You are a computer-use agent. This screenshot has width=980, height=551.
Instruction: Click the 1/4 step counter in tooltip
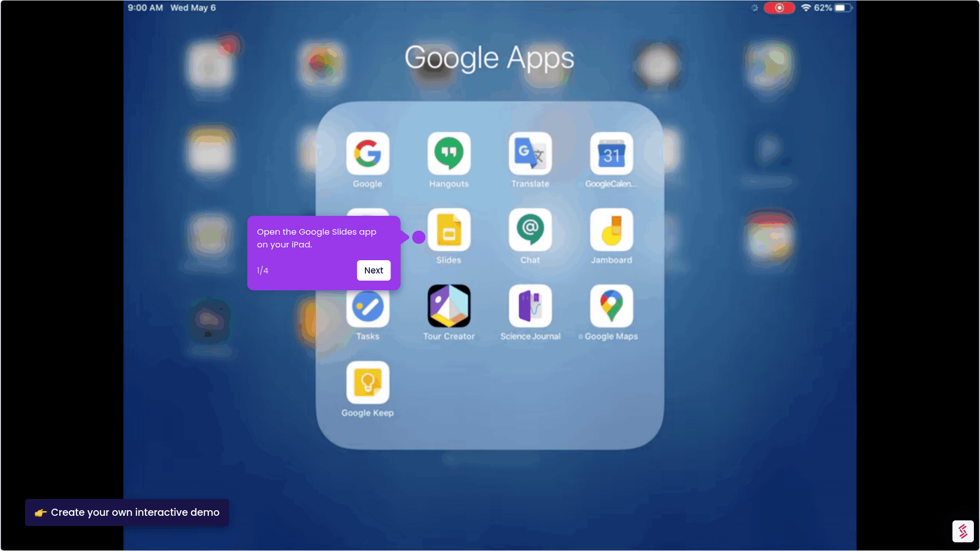click(x=262, y=270)
